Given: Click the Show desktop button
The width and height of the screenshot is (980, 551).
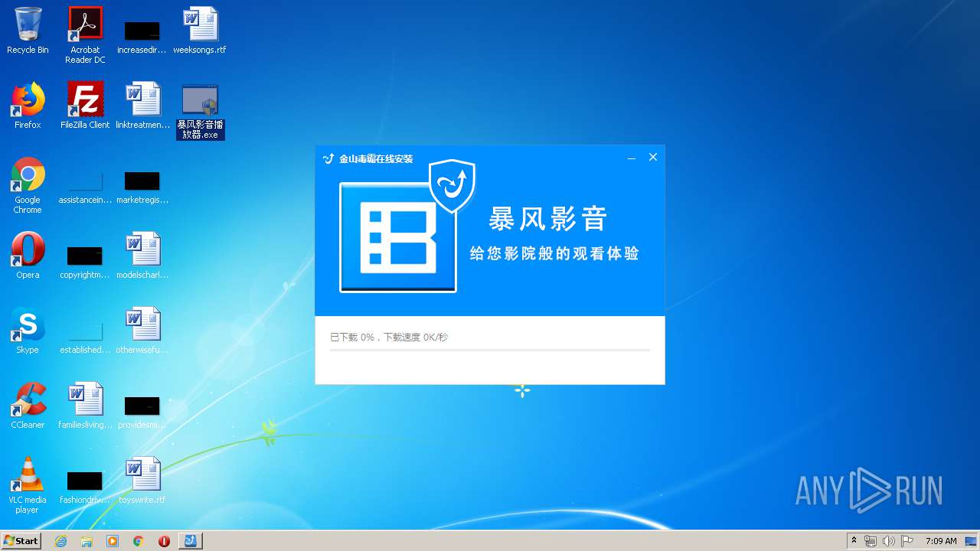Looking at the screenshot, I should (x=972, y=541).
